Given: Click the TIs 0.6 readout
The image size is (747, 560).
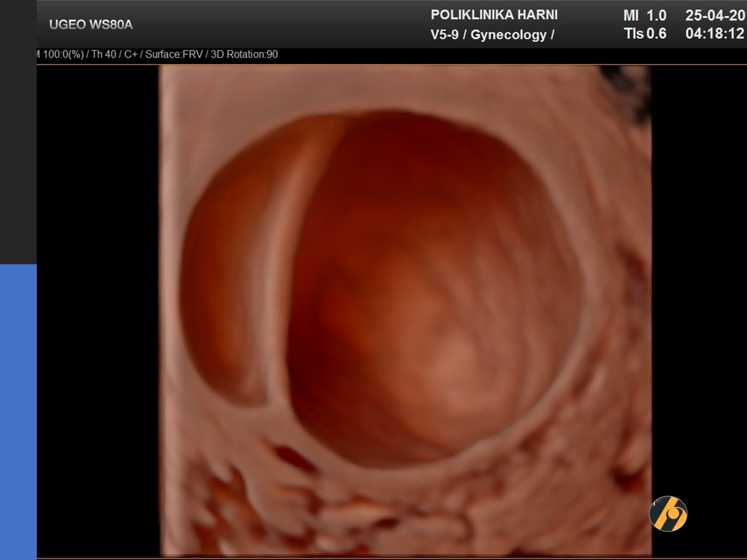Looking at the screenshot, I should (645, 34).
